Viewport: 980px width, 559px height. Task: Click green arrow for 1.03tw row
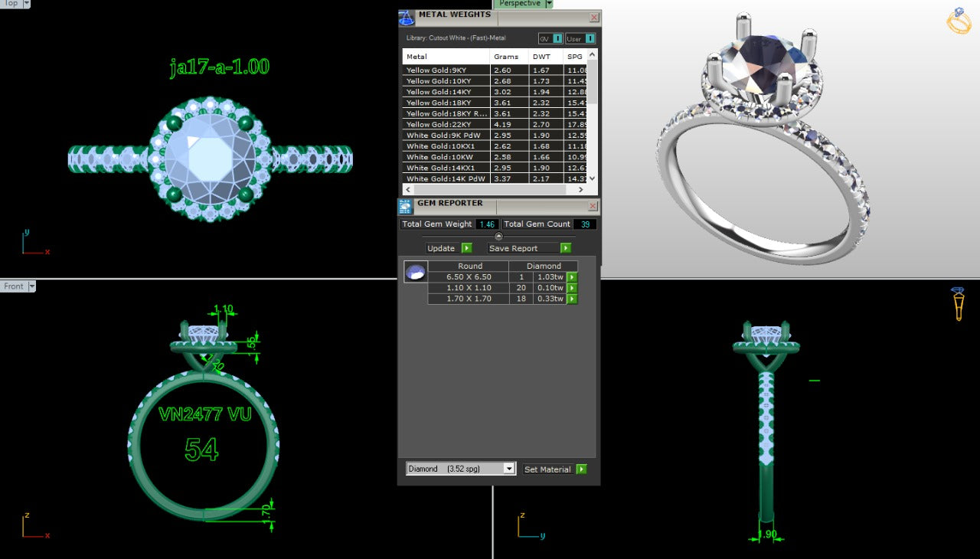coord(572,277)
